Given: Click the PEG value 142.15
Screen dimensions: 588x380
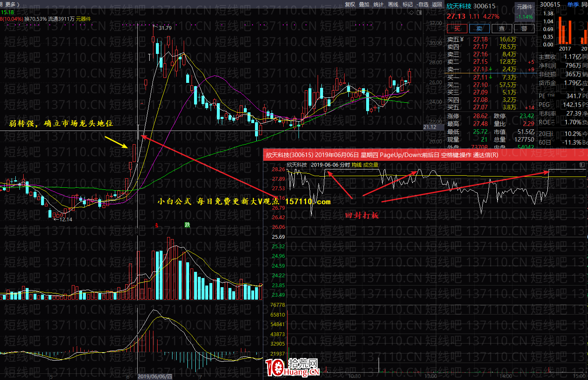Looking at the screenshot, I should (x=572, y=105).
